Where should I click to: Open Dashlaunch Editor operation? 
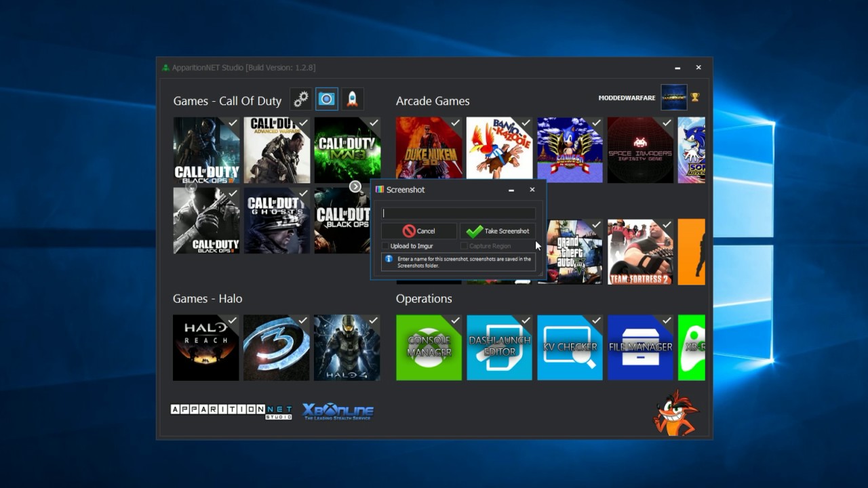(500, 348)
